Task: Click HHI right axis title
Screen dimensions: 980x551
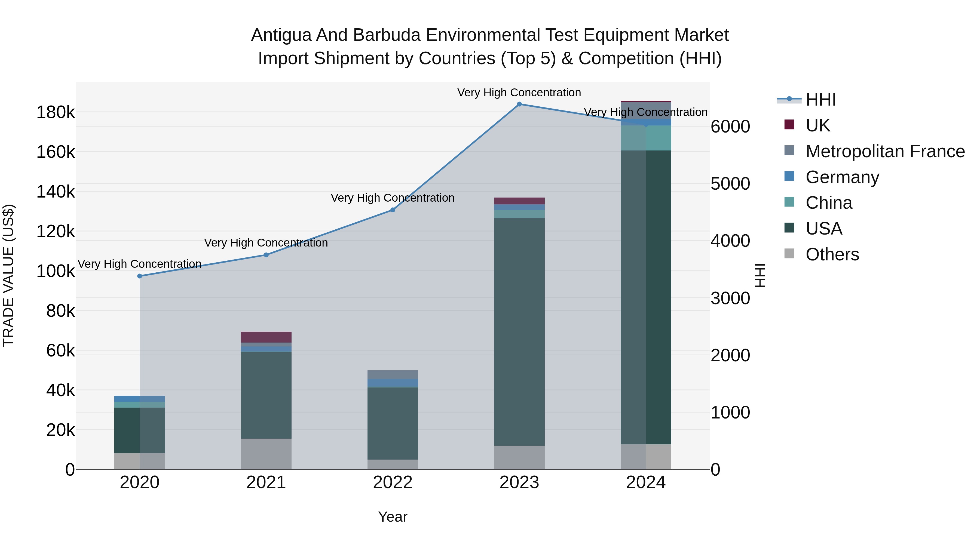Action: point(760,275)
